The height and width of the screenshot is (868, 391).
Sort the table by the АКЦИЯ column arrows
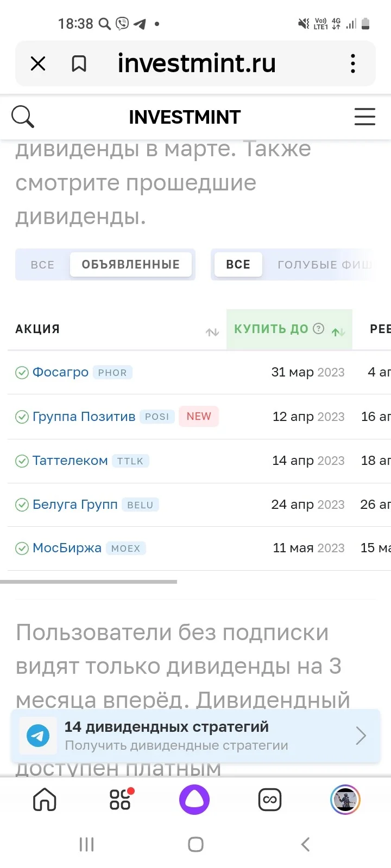[x=212, y=332]
